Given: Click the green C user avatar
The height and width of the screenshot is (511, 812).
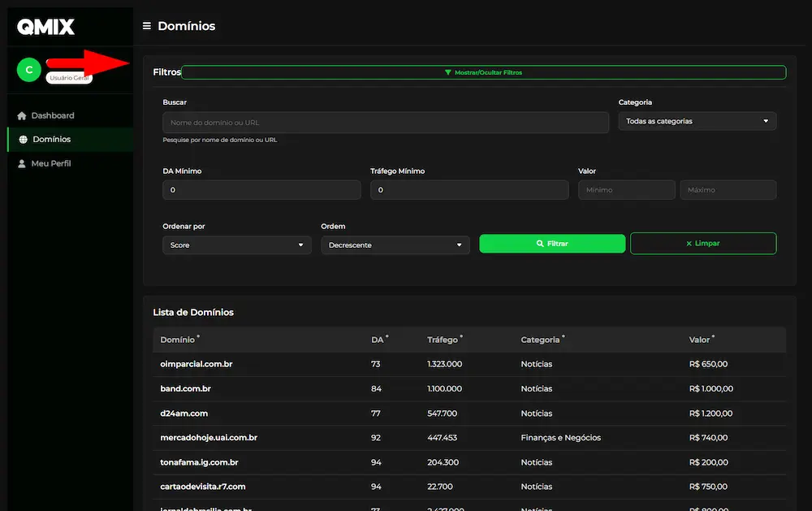Looking at the screenshot, I should 28,70.
